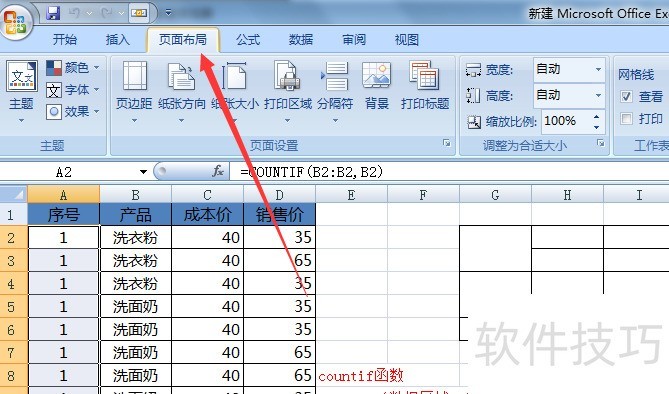
Task: Click the red countif函数 text cell
Action: click(361, 376)
